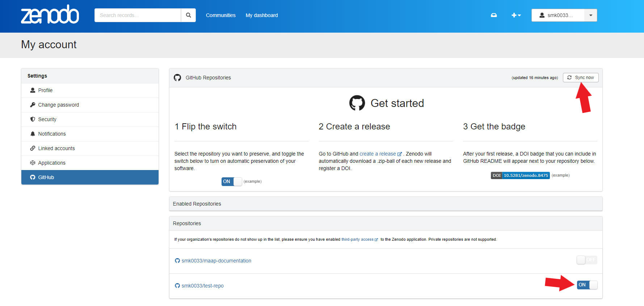Click the example DOI badge 10.5281/zenodo.8475
This screenshot has width=644, height=306.
(520, 175)
